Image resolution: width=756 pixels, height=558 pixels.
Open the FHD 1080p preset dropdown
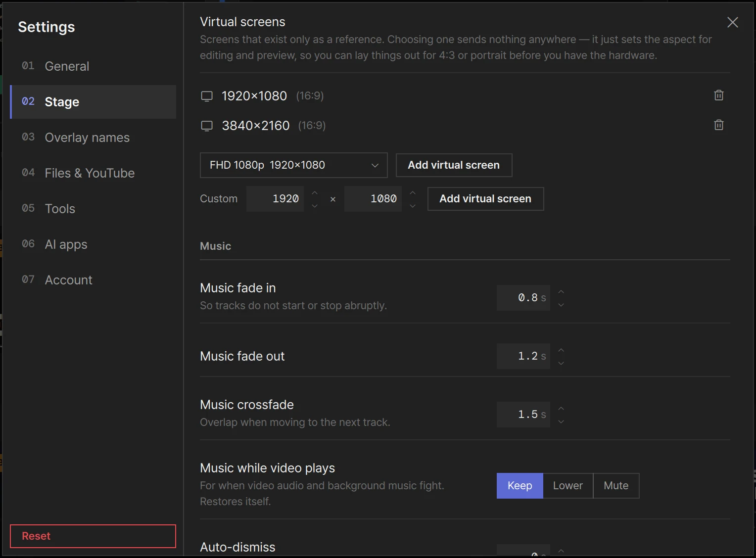[293, 165]
